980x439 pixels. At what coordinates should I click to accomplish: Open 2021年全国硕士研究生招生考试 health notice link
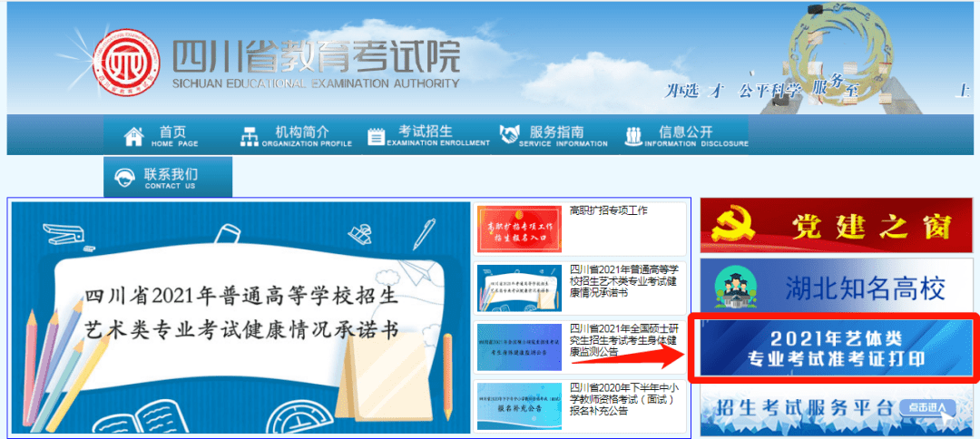tap(623, 340)
